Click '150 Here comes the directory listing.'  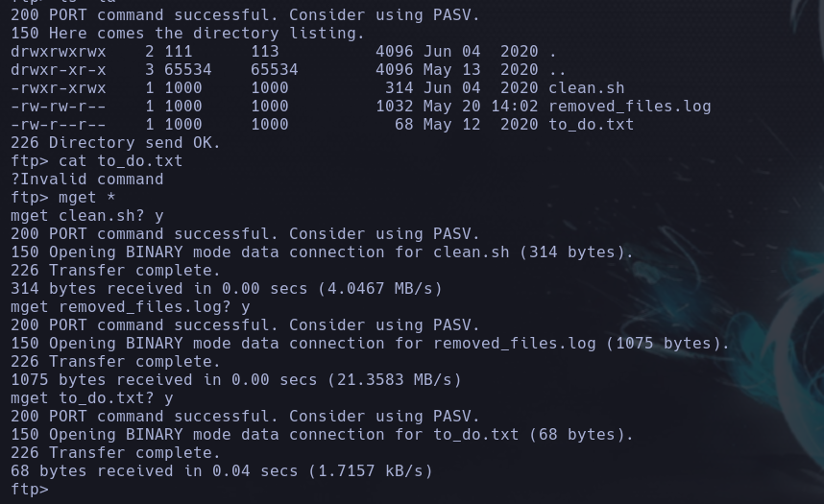(187, 33)
